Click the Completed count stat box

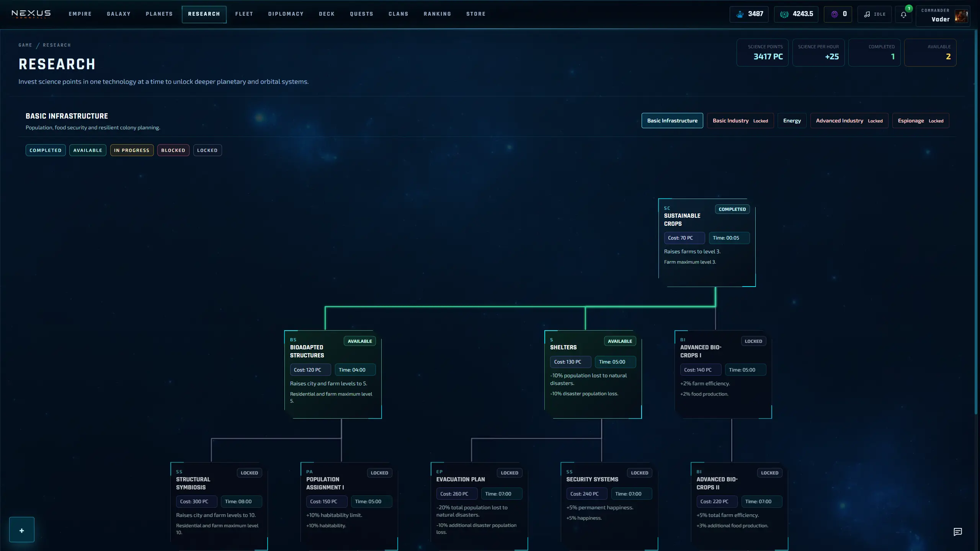(874, 52)
